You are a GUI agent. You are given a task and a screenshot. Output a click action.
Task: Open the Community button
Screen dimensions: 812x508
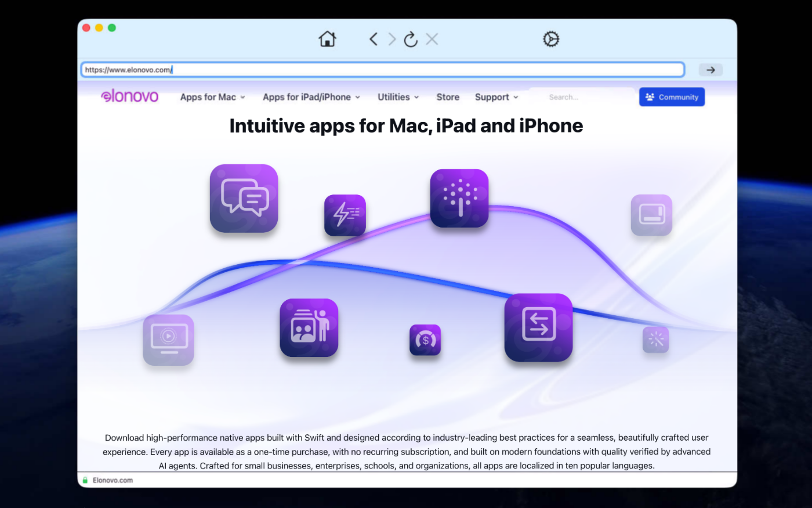pos(672,97)
